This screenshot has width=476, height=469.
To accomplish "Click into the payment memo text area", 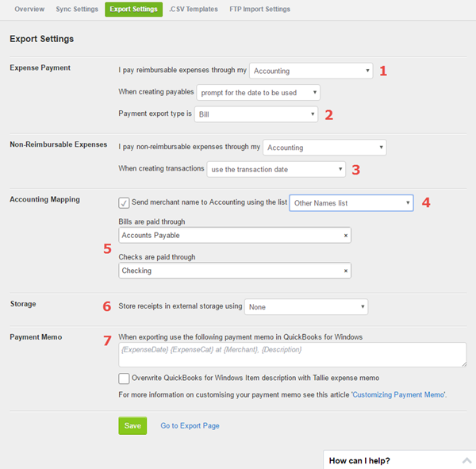I will click(x=293, y=355).
